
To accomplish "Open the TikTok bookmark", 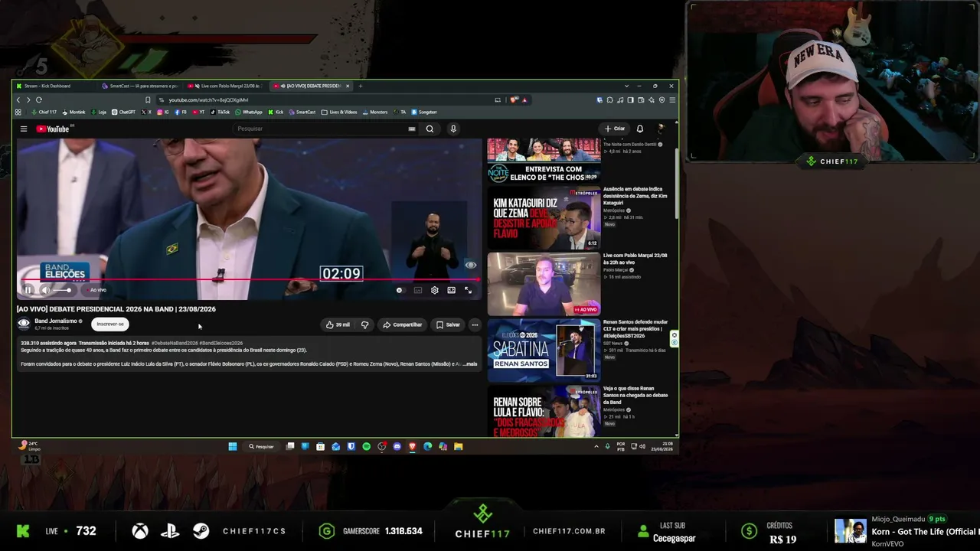I will point(219,112).
